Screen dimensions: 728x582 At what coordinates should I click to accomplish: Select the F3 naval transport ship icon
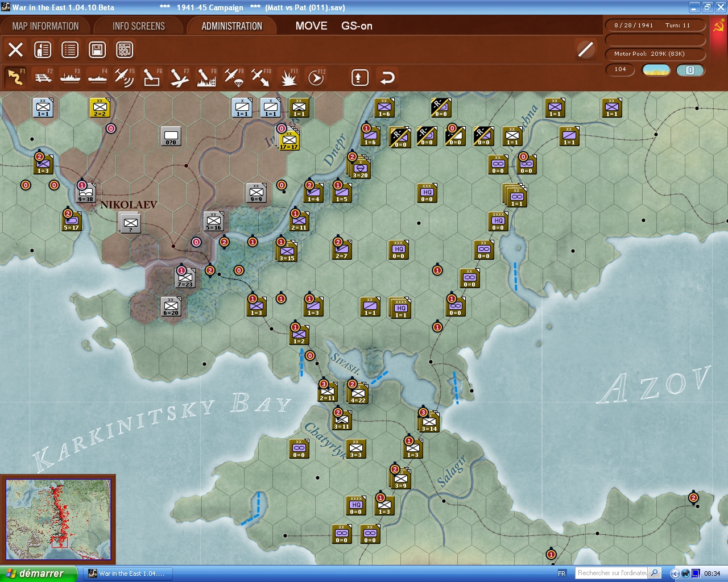tap(71, 77)
